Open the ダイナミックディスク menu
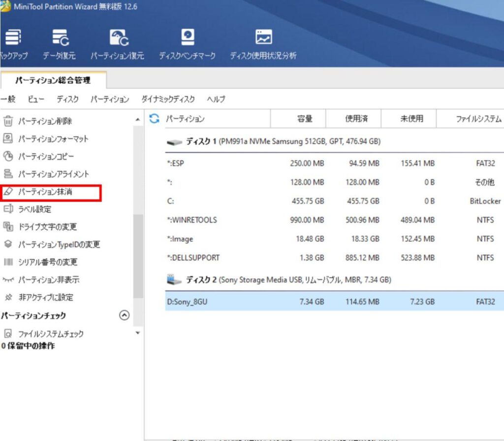Viewport: 504px width, 441px height. coord(168,99)
